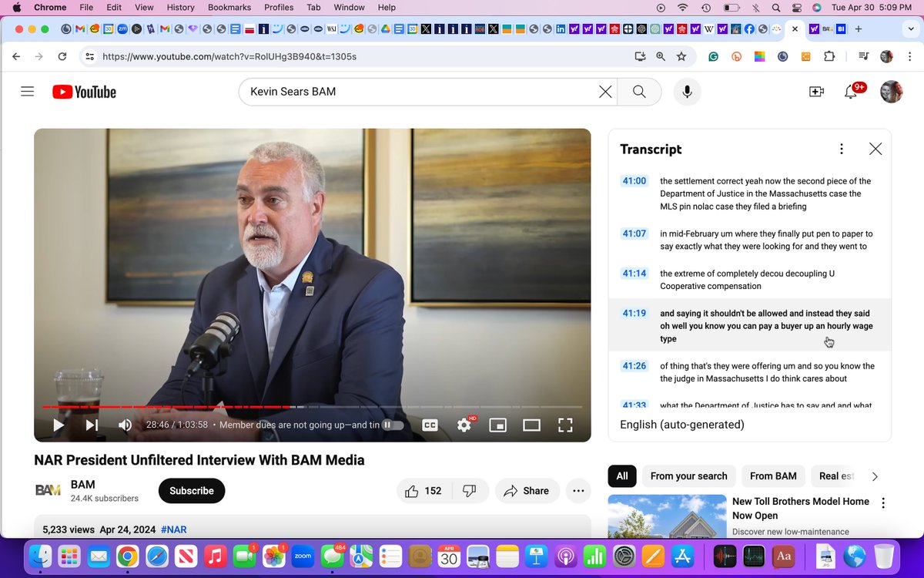Open Finder in the Dock

[42, 556]
